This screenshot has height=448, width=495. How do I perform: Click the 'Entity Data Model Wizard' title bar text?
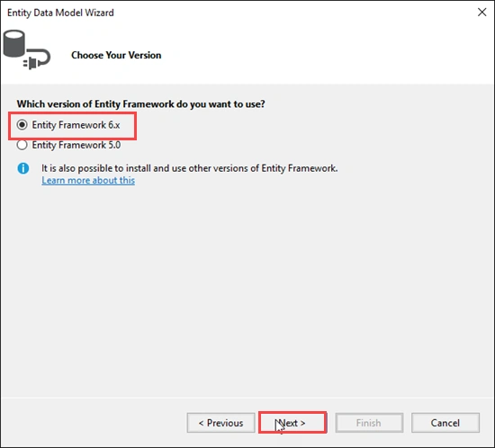coord(60,13)
